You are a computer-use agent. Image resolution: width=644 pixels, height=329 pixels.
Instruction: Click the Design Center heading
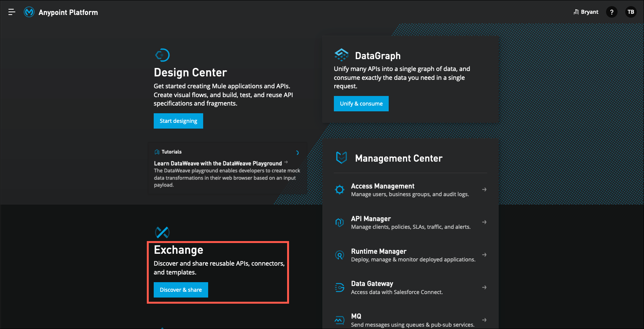191,73
